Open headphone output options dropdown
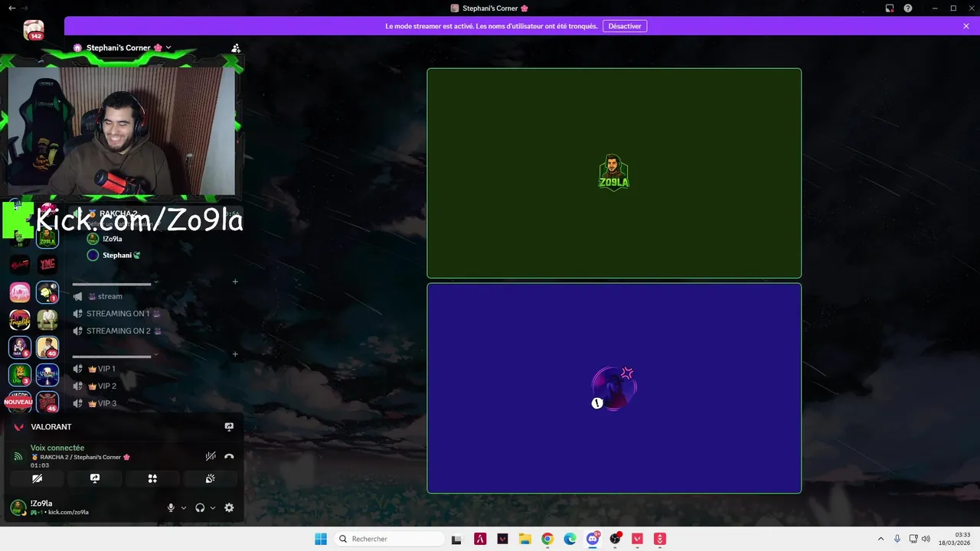980x551 pixels. pos(213,507)
